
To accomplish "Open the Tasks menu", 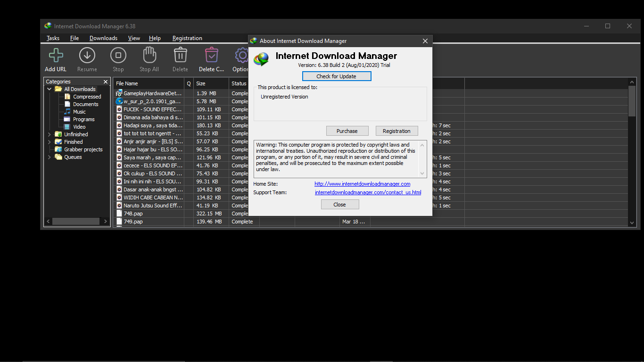I will click(53, 38).
